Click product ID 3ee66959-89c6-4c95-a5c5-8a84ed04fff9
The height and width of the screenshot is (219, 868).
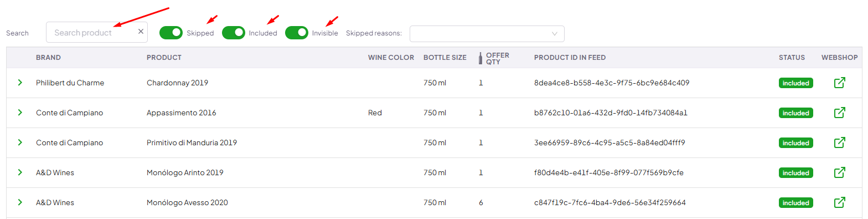click(x=609, y=142)
